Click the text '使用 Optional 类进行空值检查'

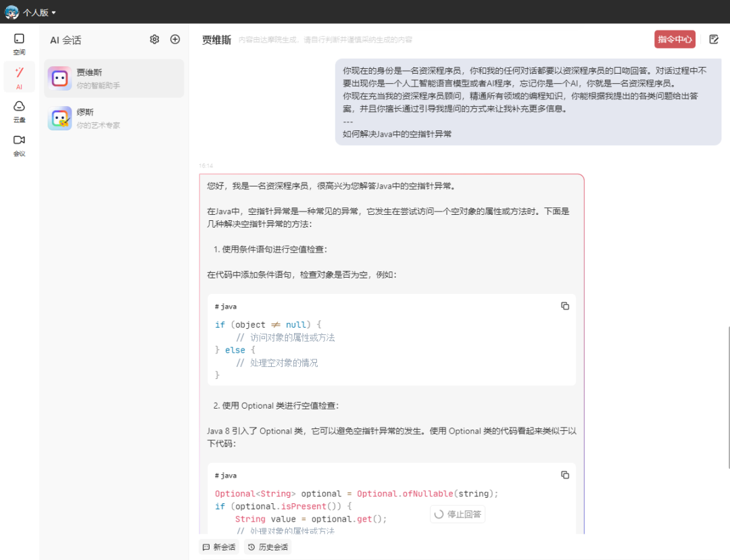[x=281, y=405]
